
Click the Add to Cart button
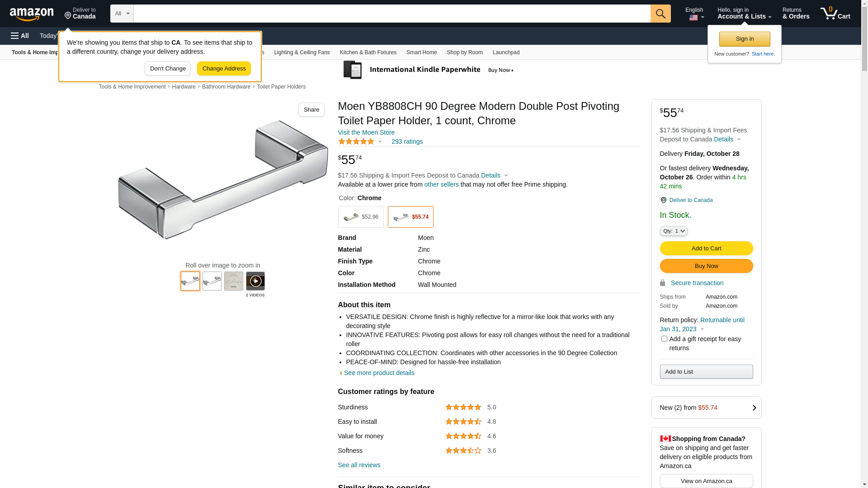point(706,249)
